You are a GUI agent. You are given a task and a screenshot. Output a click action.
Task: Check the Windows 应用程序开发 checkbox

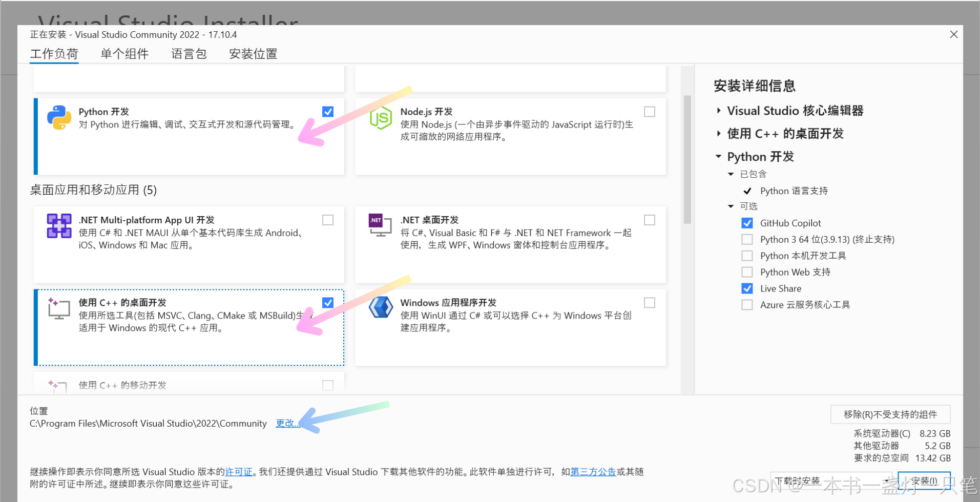tap(650, 303)
